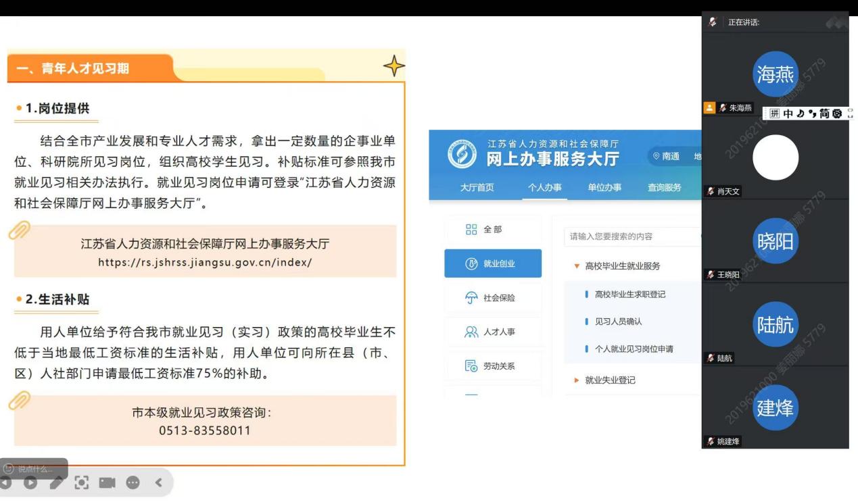Select the pencil annotation tool
The width and height of the screenshot is (858, 504).
pos(56,482)
